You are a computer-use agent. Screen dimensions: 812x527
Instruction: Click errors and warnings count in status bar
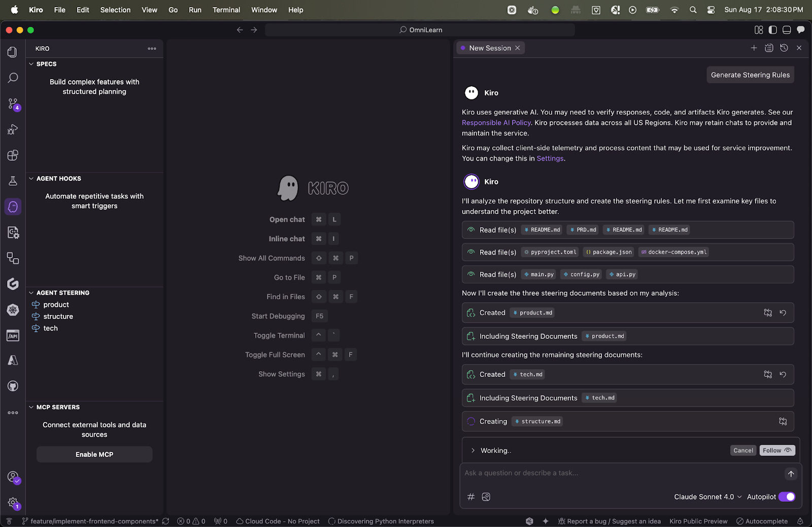(191, 521)
